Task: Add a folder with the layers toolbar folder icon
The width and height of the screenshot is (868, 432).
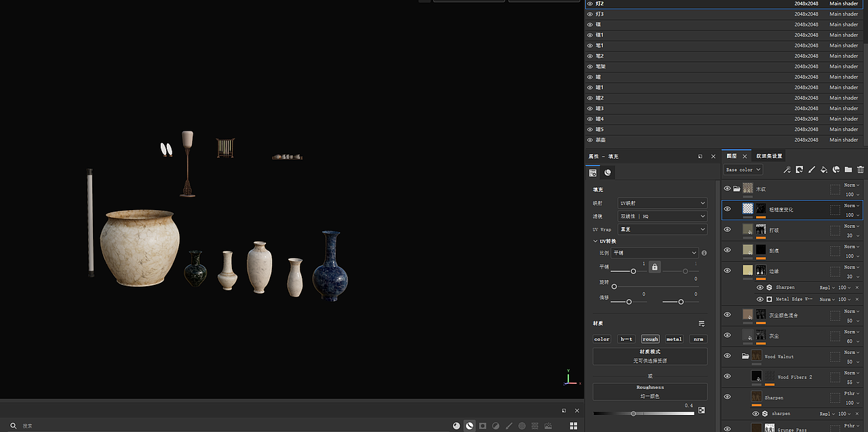Action: coord(848,170)
